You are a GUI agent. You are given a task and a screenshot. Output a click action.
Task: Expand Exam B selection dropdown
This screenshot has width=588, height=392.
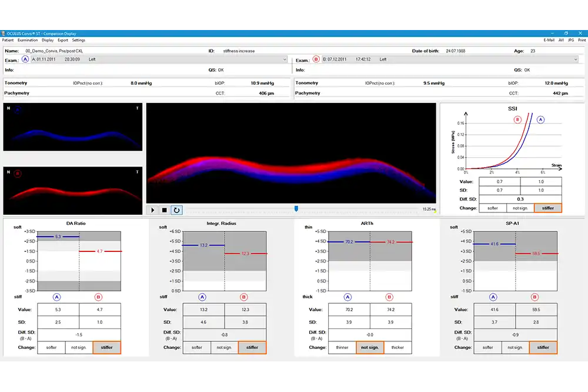point(575,59)
